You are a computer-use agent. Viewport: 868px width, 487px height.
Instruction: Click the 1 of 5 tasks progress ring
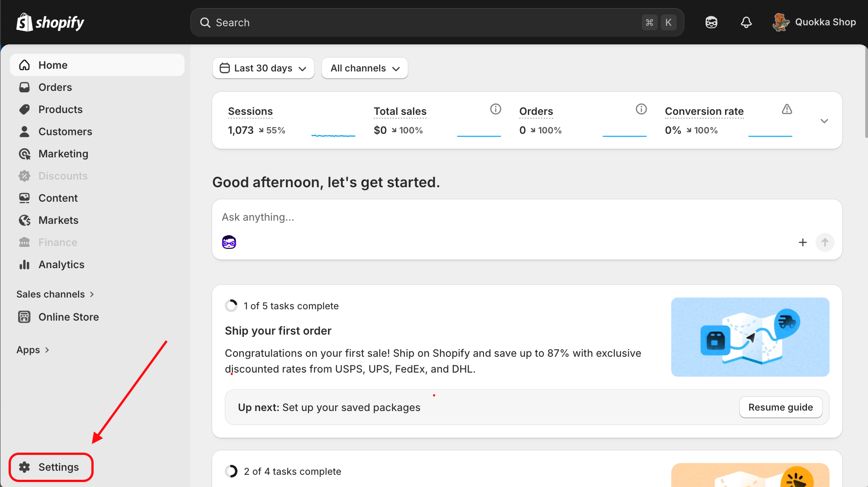click(x=231, y=306)
